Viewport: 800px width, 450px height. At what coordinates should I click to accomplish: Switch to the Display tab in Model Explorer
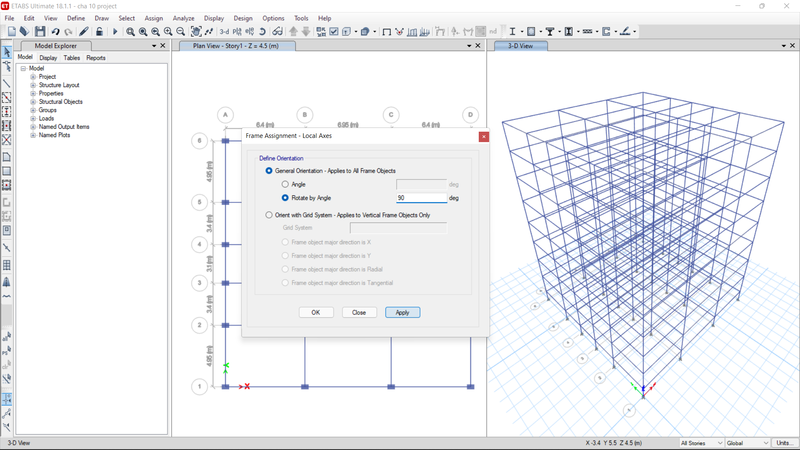pyautogui.click(x=48, y=58)
